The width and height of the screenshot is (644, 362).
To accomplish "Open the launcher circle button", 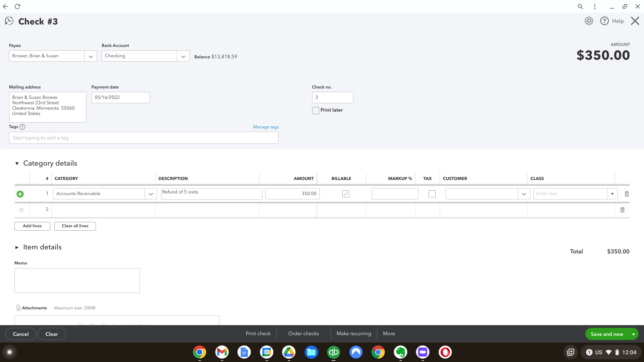I will (x=9, y=352).
